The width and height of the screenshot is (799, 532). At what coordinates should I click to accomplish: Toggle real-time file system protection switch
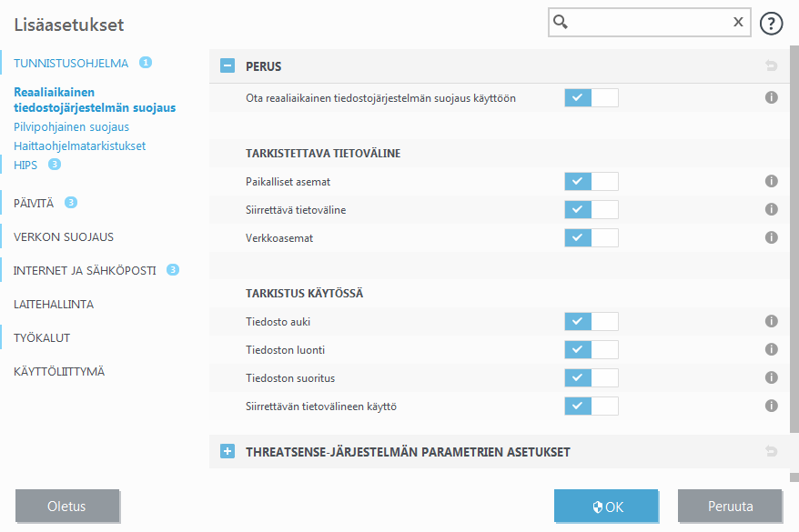(591, 97)
